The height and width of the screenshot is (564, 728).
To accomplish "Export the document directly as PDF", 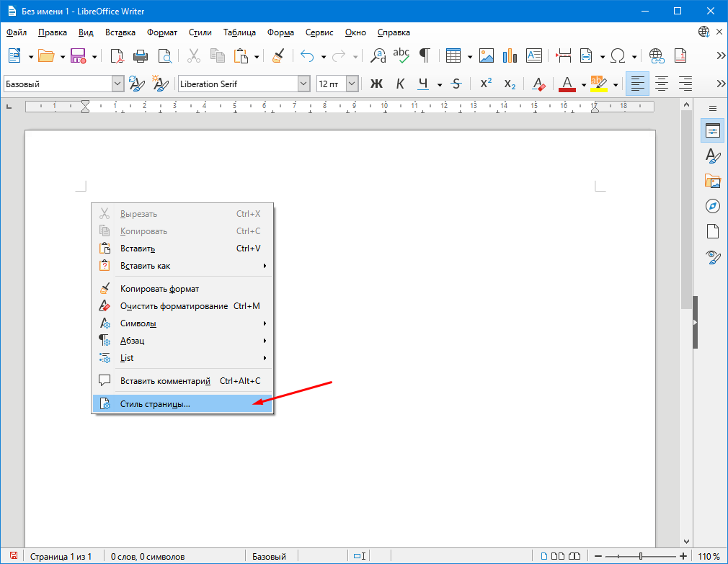I will point(117,56).
